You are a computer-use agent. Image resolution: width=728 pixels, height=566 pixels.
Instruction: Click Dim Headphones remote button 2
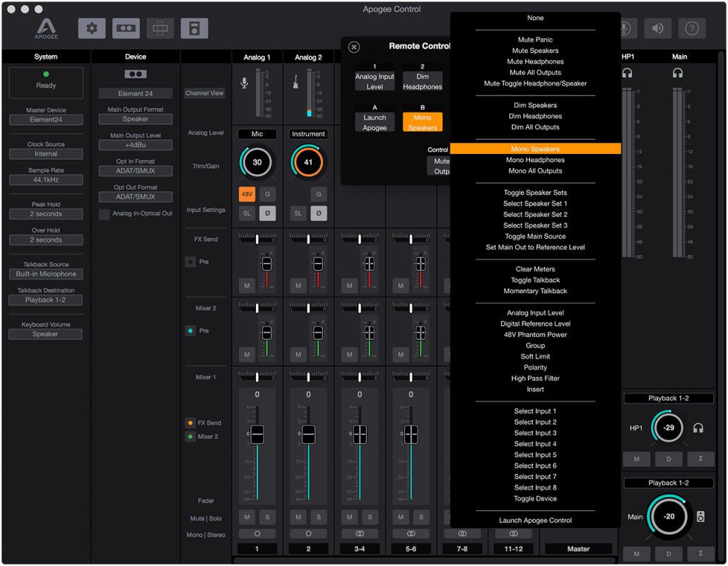click(x=423, y=81)
